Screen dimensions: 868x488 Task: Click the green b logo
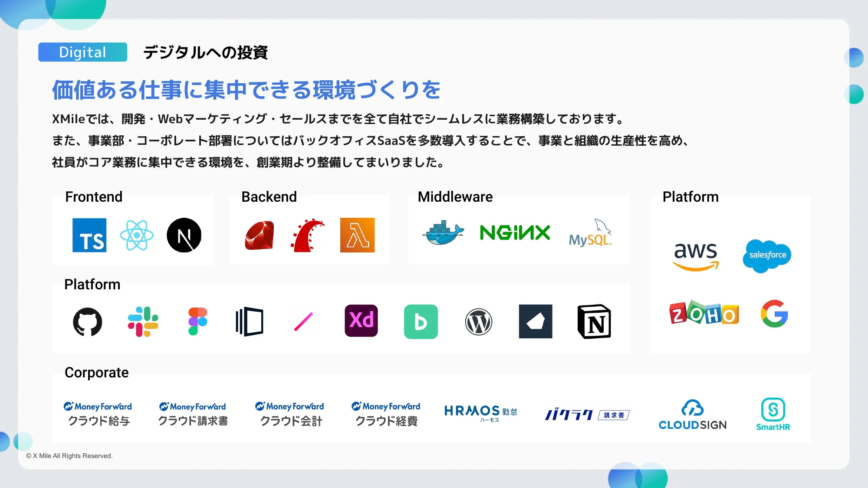[421, 322]
